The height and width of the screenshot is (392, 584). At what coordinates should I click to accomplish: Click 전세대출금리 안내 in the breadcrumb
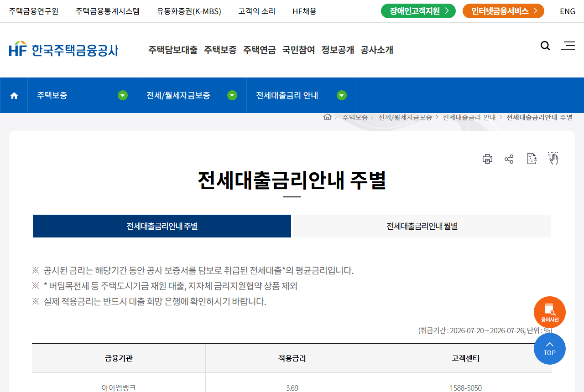coord(469,117)
